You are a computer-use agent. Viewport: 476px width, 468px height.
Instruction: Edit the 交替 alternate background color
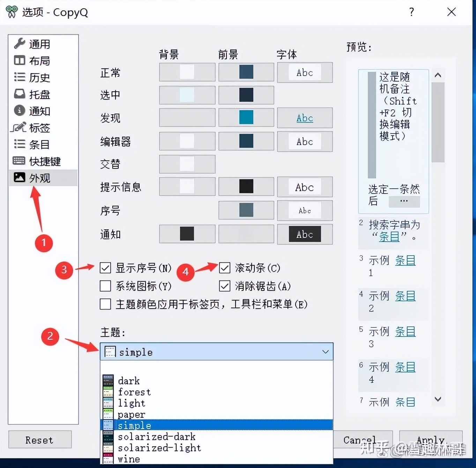[x=187, y=164]
